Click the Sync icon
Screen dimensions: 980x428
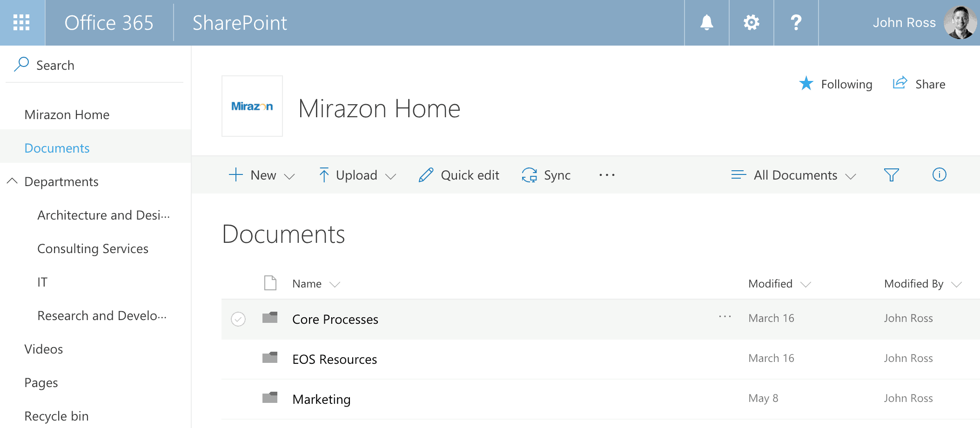pyautogui.click(x=529, y=175)
